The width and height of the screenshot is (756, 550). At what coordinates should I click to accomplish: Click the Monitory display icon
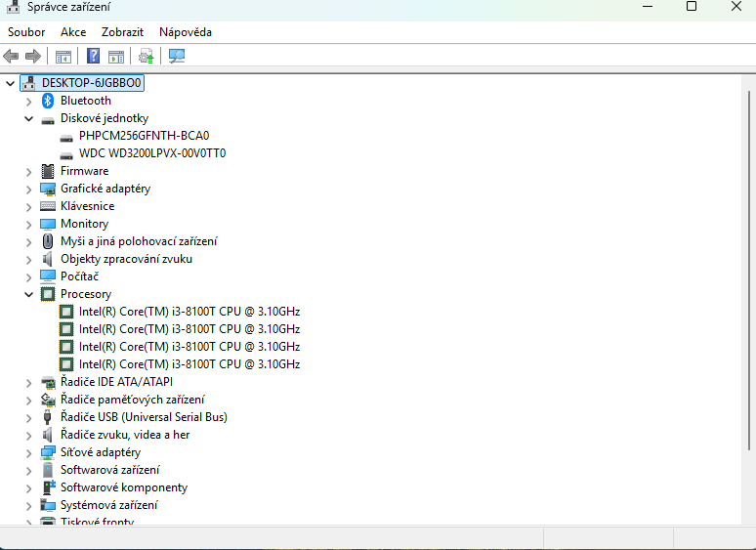[48, 224]
